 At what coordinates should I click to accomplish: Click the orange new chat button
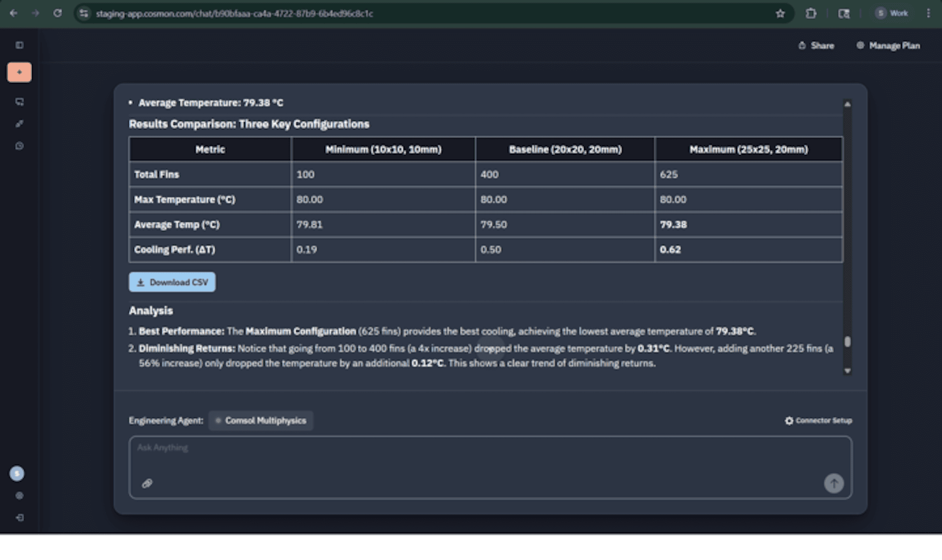19,73
